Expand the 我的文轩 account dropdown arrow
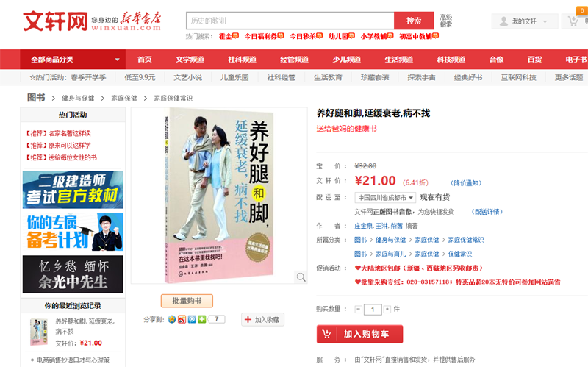Screen dimensions: 588x367 [x=545, y=21]
